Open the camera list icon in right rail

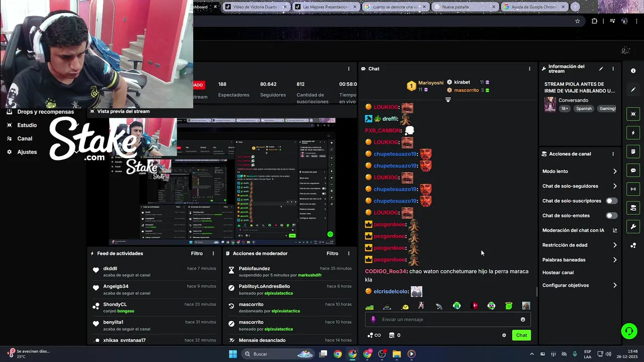coord(633,208)
